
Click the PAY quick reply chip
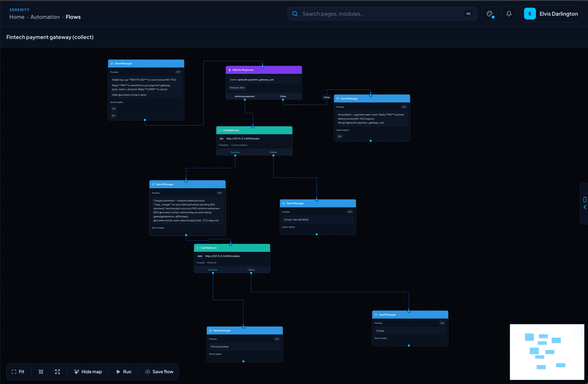(340, 137)
